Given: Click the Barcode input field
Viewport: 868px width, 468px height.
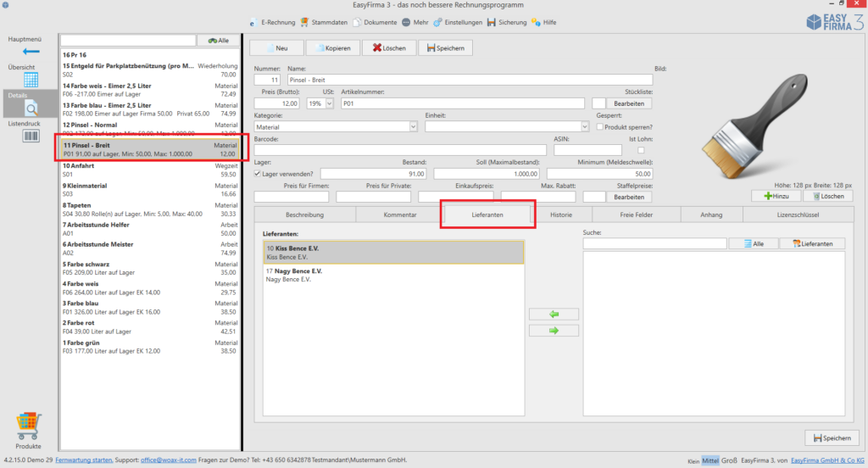Looking at the screenshot, I should click(400, 150).
